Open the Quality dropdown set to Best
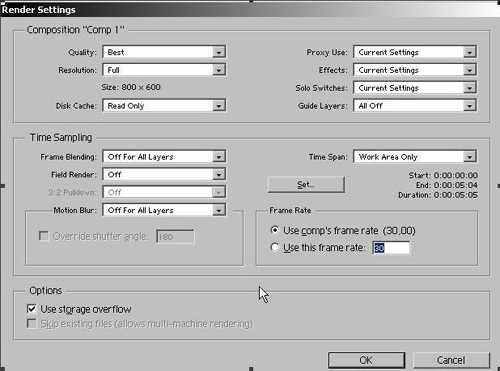The width and height of the screenshot is (500, 371). point(164,52)
